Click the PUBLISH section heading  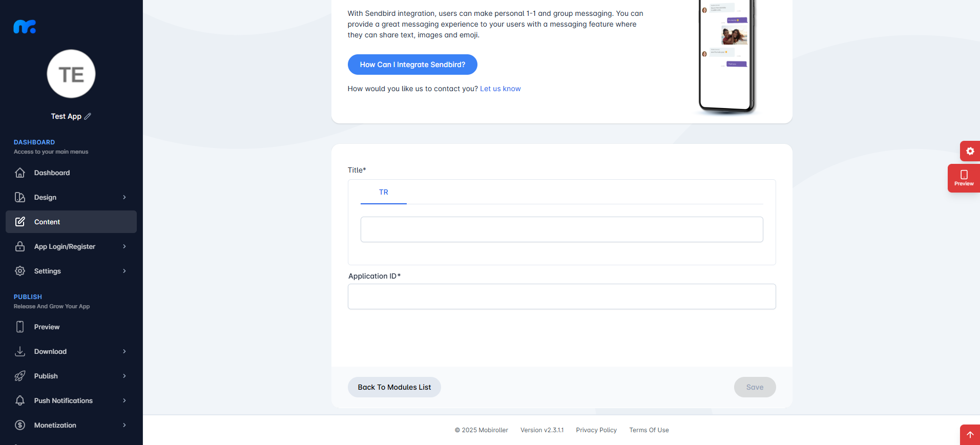[x=28, y=297]
